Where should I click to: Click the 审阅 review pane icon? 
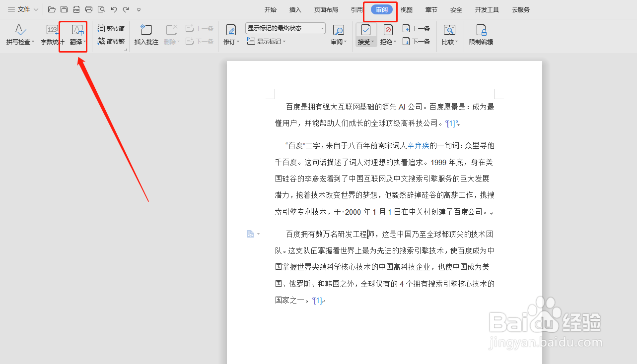(x=339, y=30)
